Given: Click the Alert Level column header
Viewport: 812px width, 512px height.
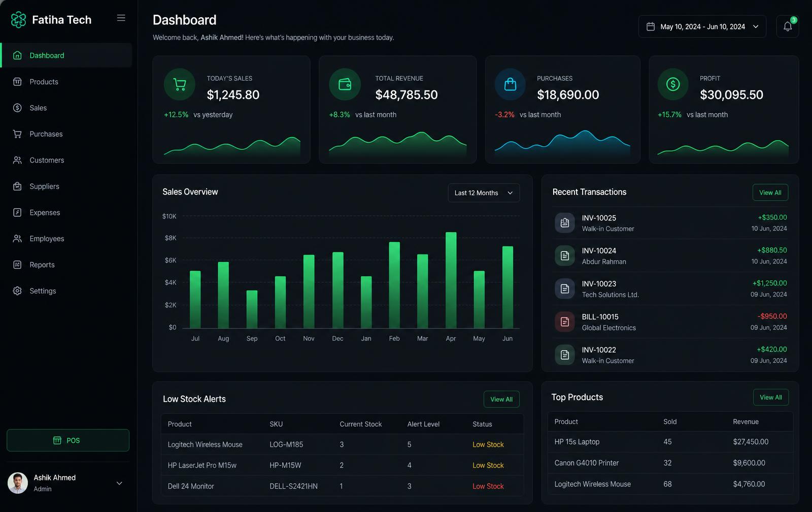Looking at the screenshot, I should 423,424.
